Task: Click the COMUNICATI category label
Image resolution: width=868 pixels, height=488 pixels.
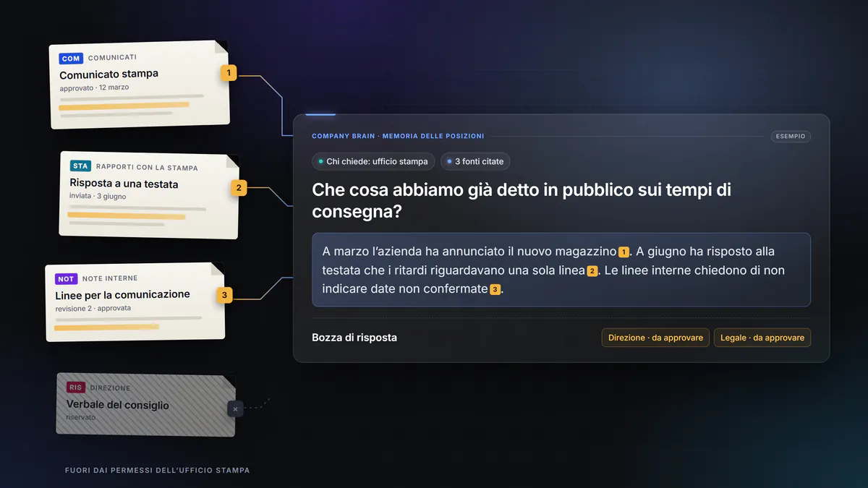Action: pos(112,57)
